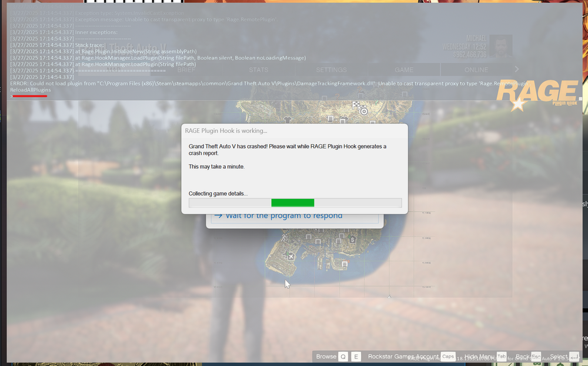Click the 'Stack trace:' console line
The image size is (588, 366).
click(x=57, y=45)
